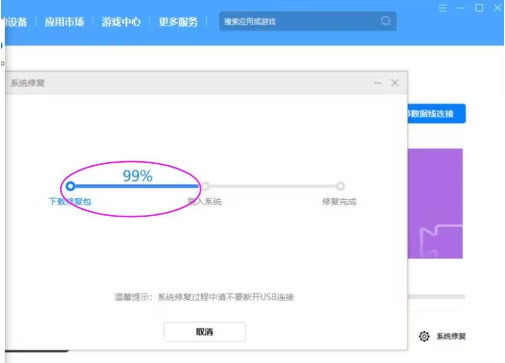
Task: Click the 修复完成 step circle
Action: [340, 186]
